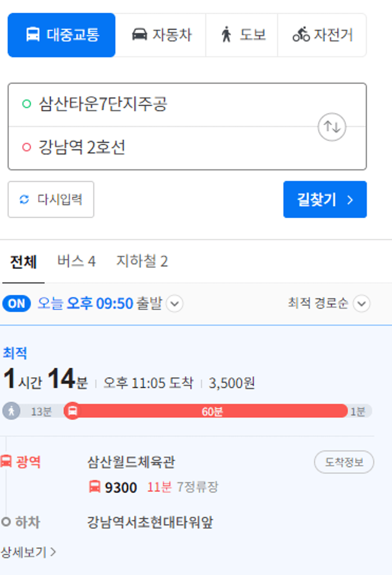Open the 지하철 2 tab

(142, 261)
